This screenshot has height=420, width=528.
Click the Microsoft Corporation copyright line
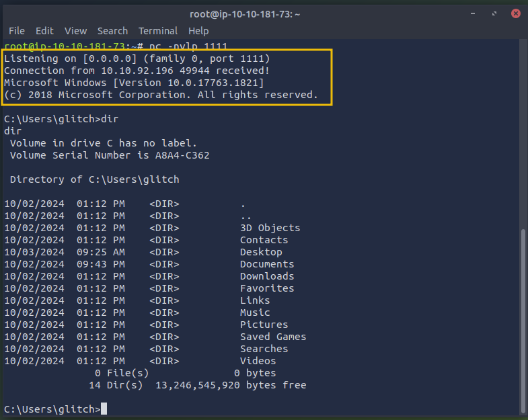click(x=161, y=95)
